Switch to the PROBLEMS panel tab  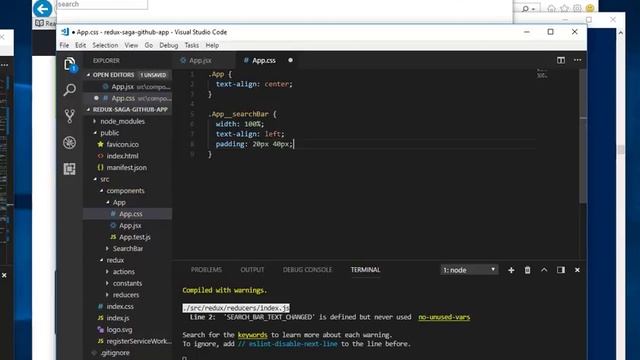(x=206, y=270)
